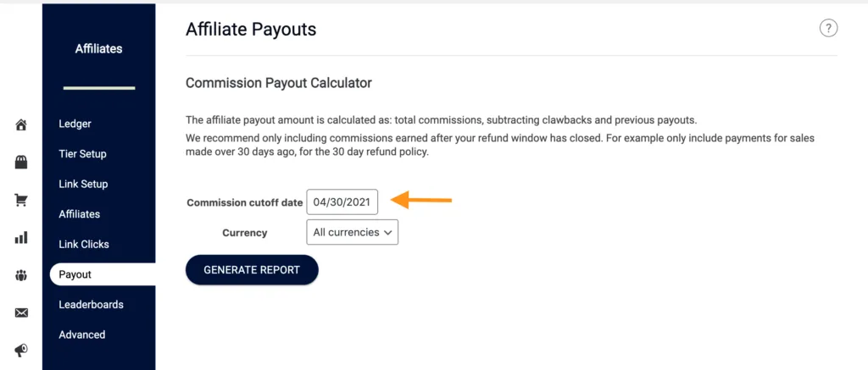Open the Ledger menu item
This screenshot has width=868, height=370.
coord(75,124)
